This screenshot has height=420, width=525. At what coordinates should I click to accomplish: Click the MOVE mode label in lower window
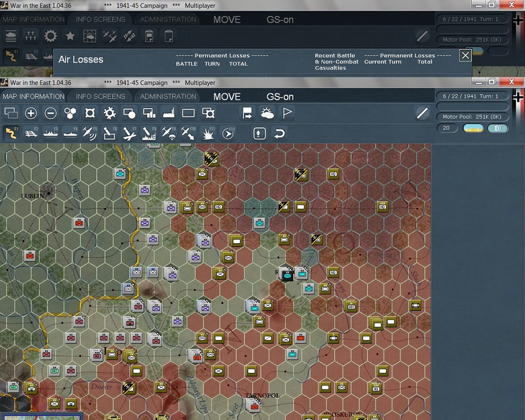pyautogui.click(x=227, y=97)
